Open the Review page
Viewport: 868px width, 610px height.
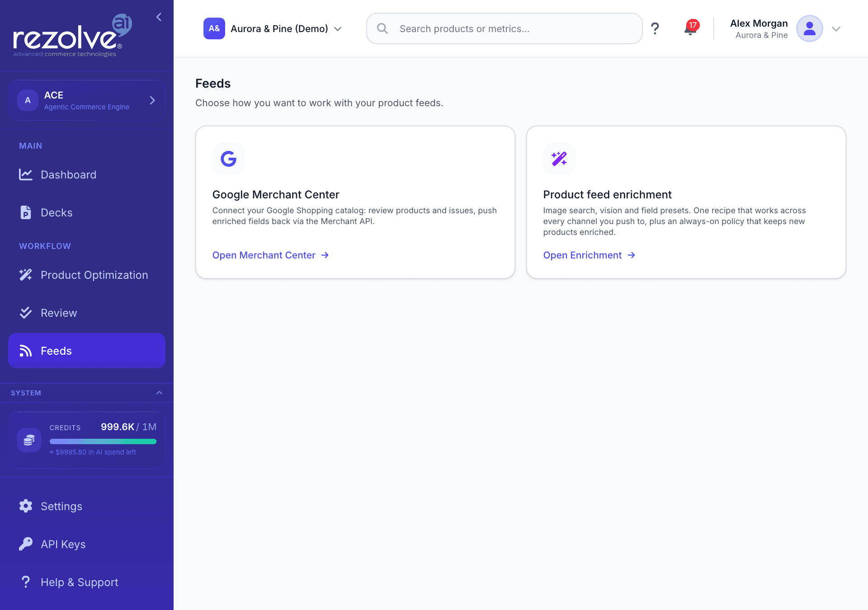click(87, 313)
